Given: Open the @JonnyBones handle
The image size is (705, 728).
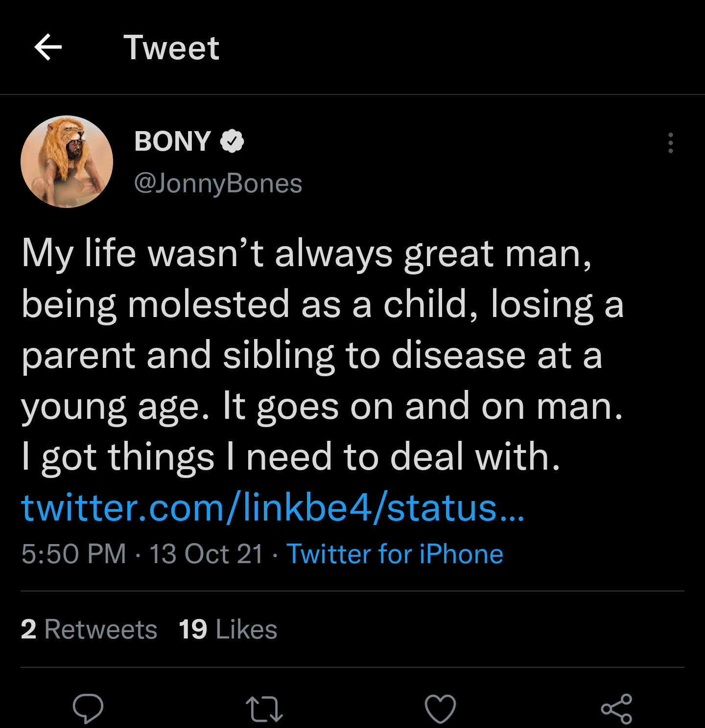Looking at the screenshot, I should click(x=218, y=183).
